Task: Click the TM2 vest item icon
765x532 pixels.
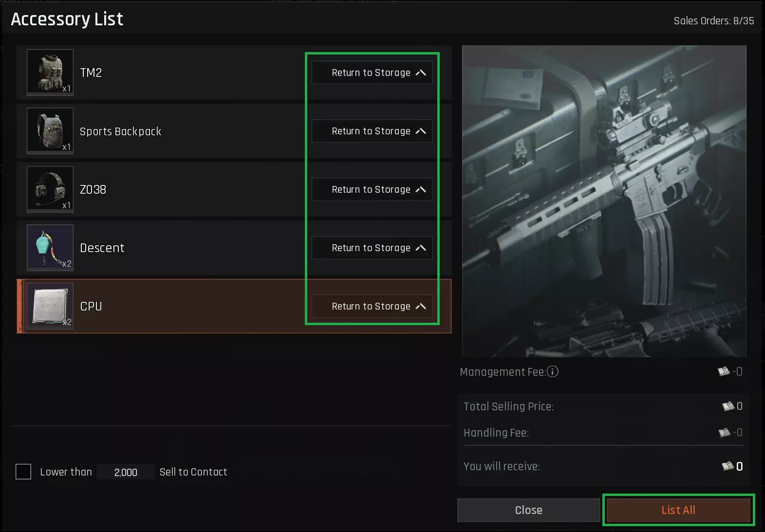Action: [50, 72]
